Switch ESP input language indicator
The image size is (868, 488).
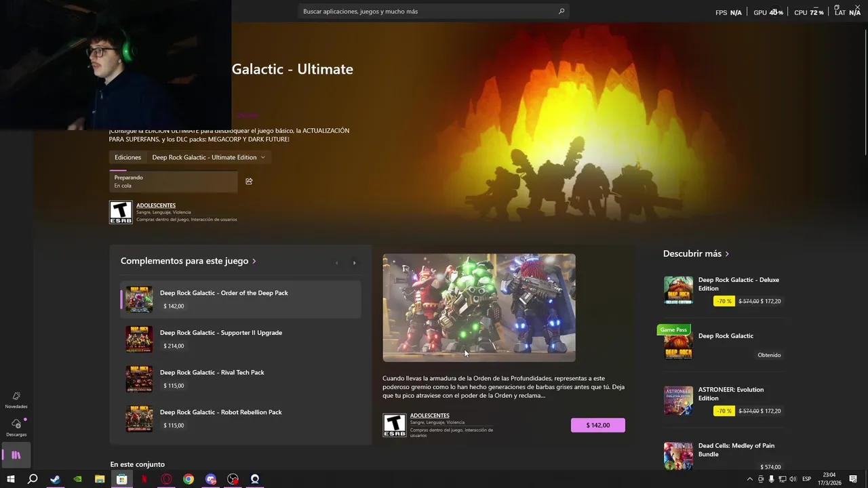[x=807, y=479]
